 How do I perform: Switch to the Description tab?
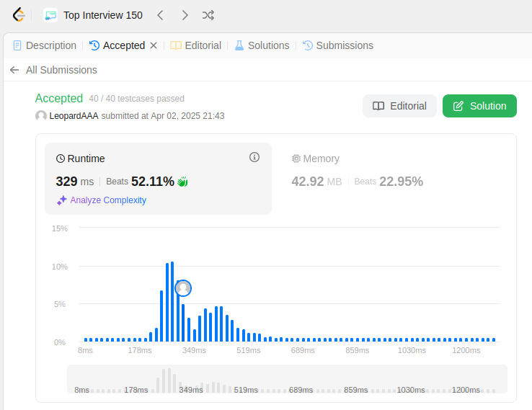click(45, 45)
